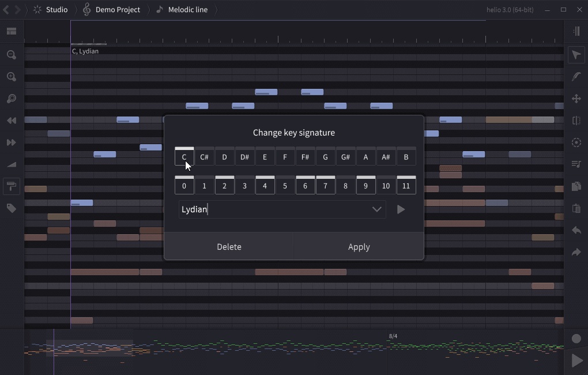Click the round record button
The image size is (588, 375).
coord(576,339)
